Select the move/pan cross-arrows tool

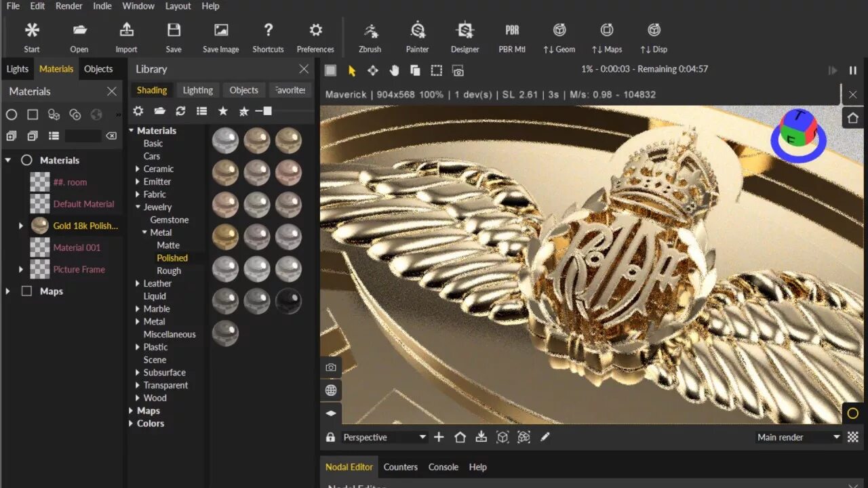pyautogui.click(x=373, y=70)
